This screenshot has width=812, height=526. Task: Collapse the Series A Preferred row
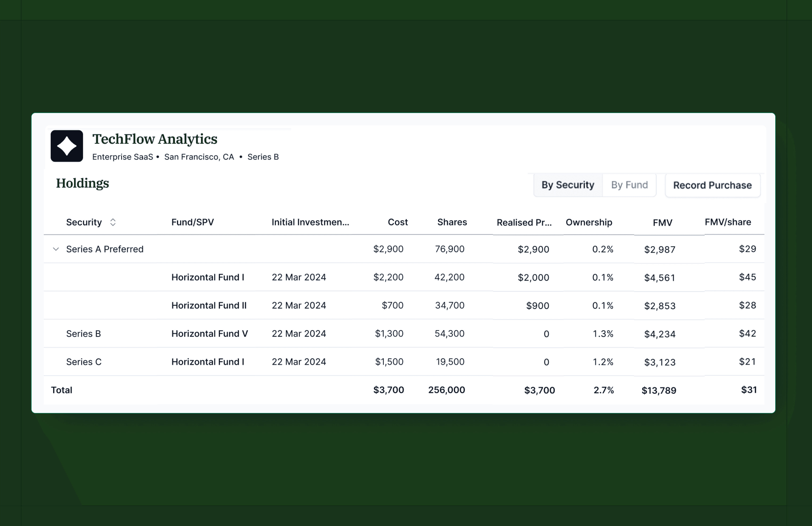pyautogui.click(x=56, y=249)
